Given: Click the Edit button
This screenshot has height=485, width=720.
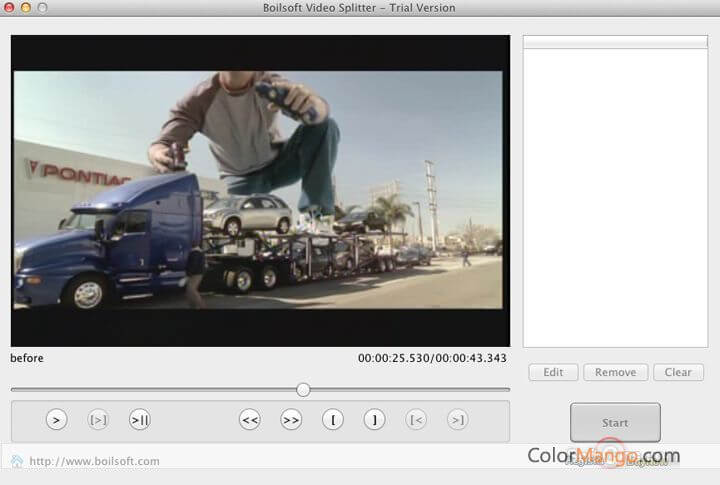Looking at the screenshot, I should [x=553, y=372].
